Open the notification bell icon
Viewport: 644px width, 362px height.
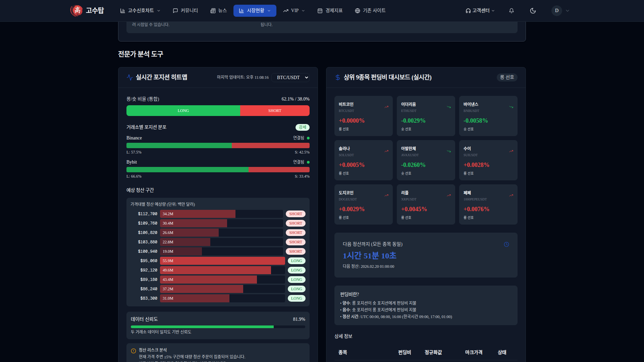[511, 11]
